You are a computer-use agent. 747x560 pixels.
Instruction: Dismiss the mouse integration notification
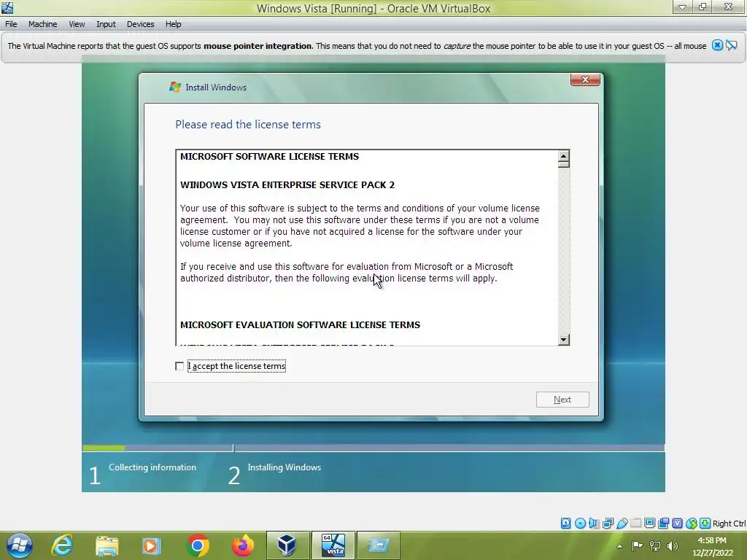(x=717, y=45)
